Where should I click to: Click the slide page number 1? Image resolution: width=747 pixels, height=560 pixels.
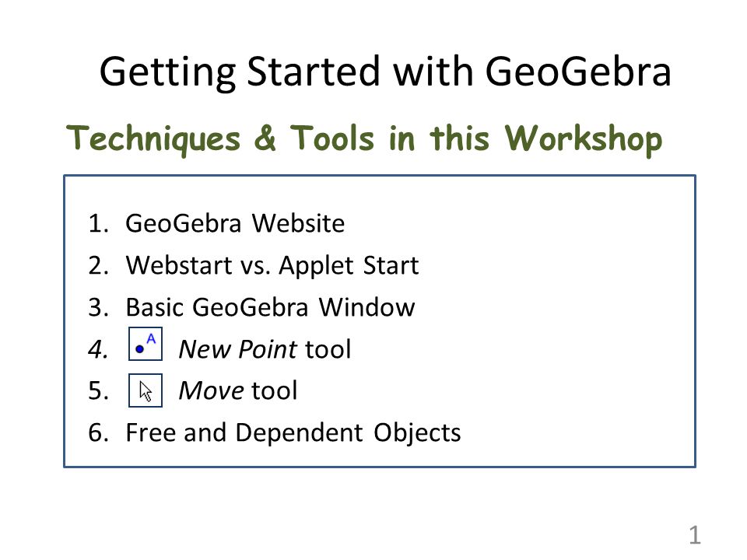[695, 535]
